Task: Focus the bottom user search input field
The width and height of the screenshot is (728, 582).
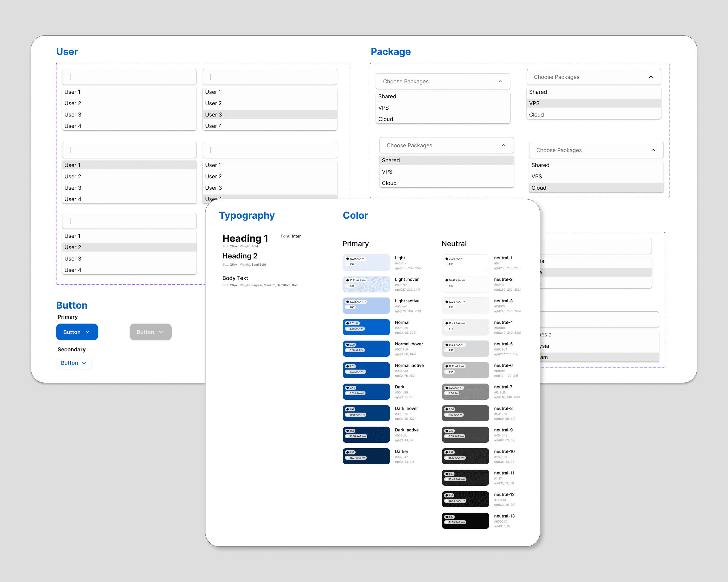Action: 129,220
